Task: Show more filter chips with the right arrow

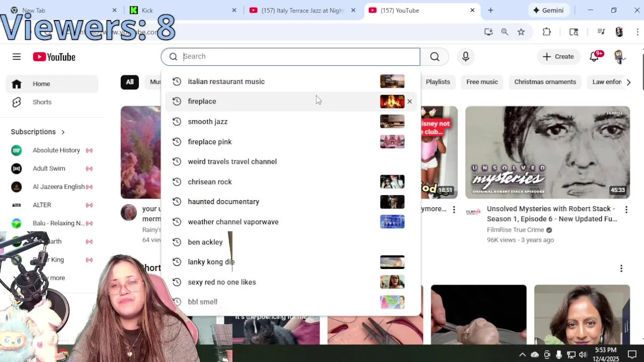Action: [628, 82]
